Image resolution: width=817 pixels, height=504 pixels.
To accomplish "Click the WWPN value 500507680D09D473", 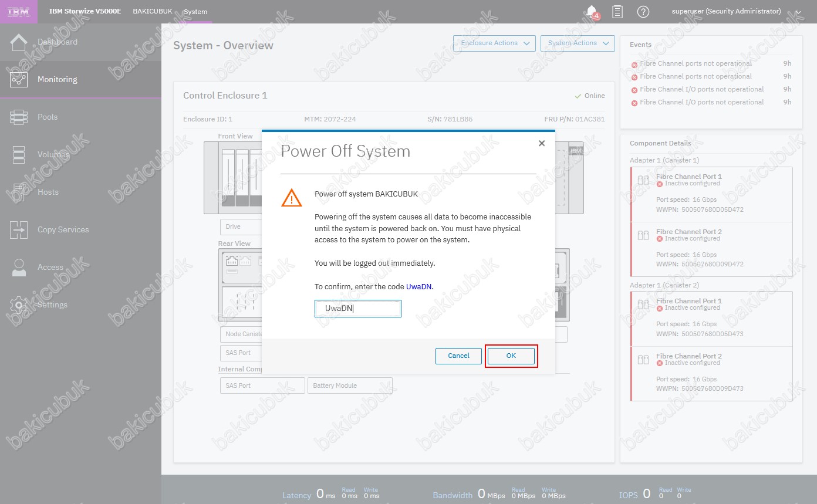I will pos(713,389).
